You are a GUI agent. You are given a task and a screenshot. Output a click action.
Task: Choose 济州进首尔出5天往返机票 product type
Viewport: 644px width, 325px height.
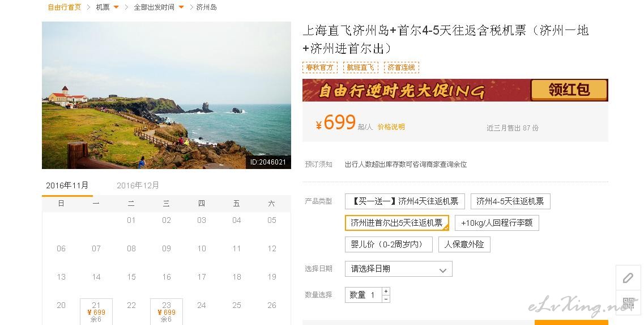(x=396, y=223)
